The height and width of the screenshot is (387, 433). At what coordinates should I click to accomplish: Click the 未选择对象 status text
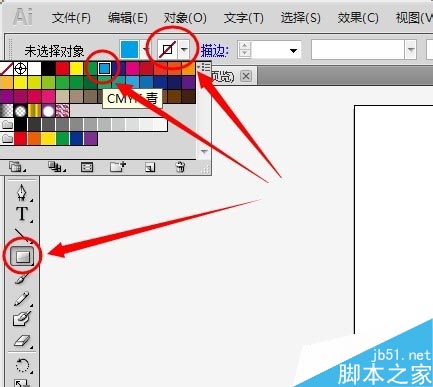click(54, 51)
